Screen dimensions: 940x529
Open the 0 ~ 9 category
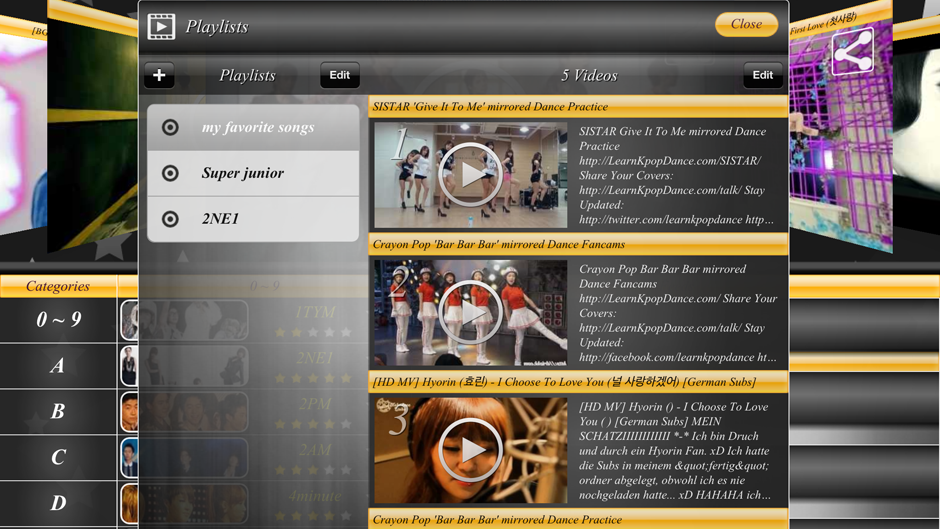click(x=58, y=320)
